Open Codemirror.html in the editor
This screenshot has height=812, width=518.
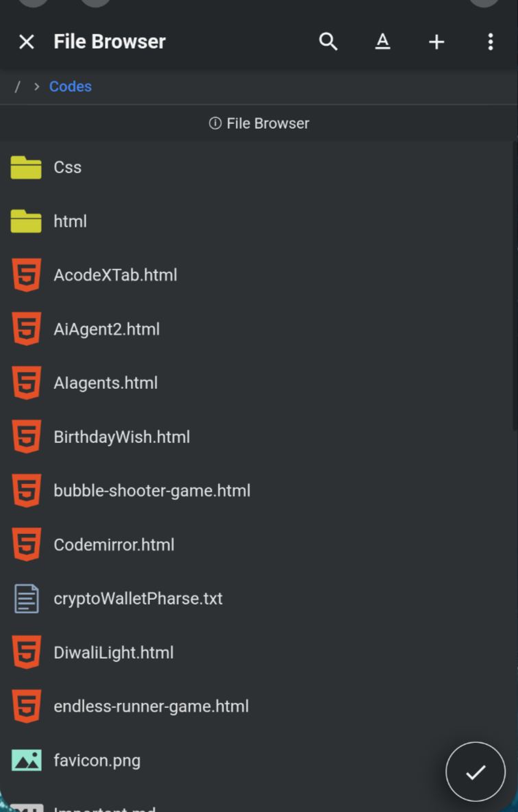[114, 544]
